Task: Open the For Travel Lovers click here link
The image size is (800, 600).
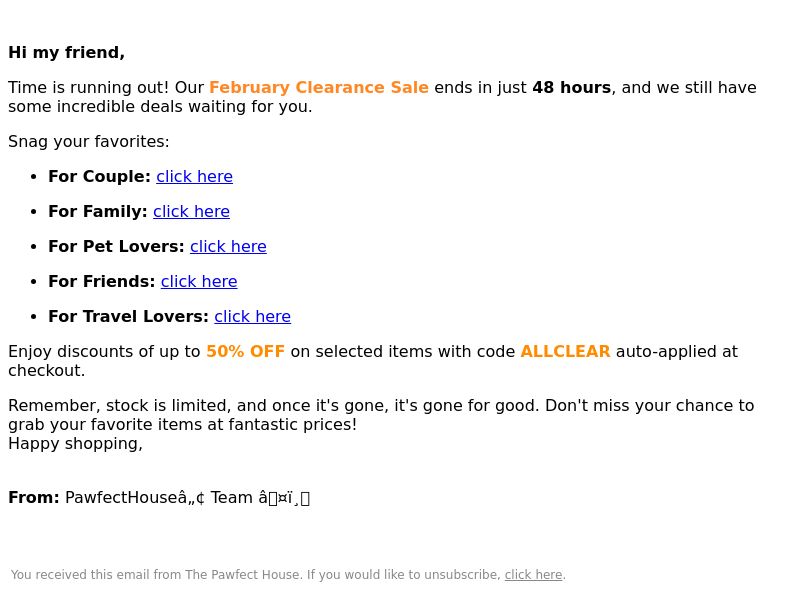Action: (253, 317)
